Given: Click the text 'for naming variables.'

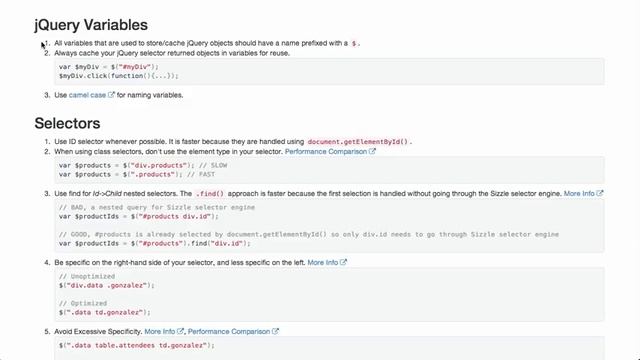Looking at the screenshot, I should [150, 95].
